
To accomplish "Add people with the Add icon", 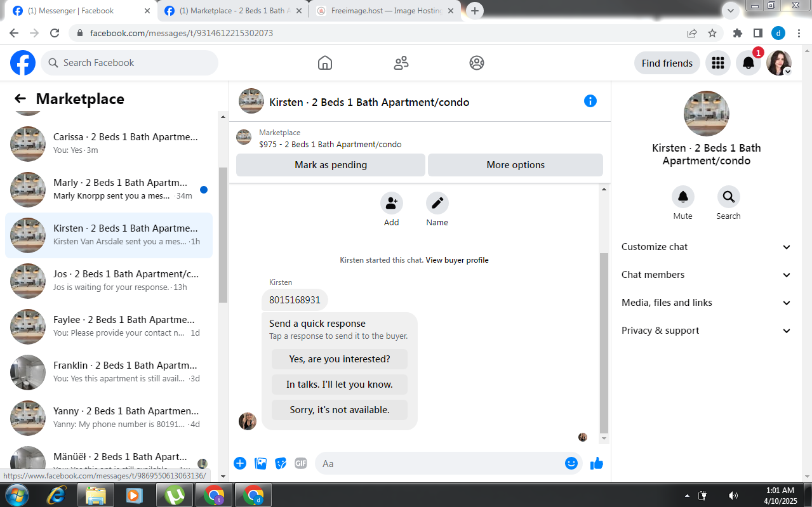I will click(392, 203).
